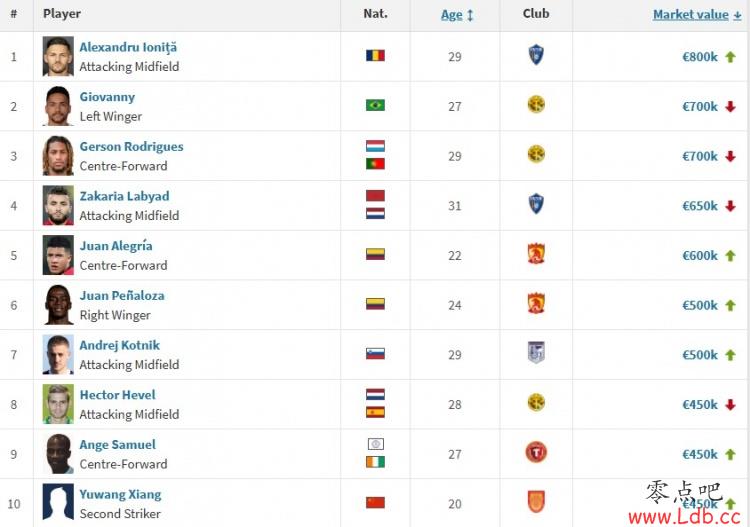Click Giovanny's portrait thumbnail
Viewport: 750px width, 527px height.
[58, 106]
